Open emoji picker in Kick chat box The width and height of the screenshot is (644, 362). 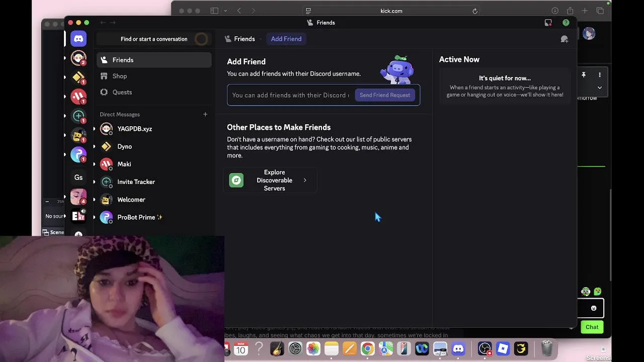pos(594,308)
